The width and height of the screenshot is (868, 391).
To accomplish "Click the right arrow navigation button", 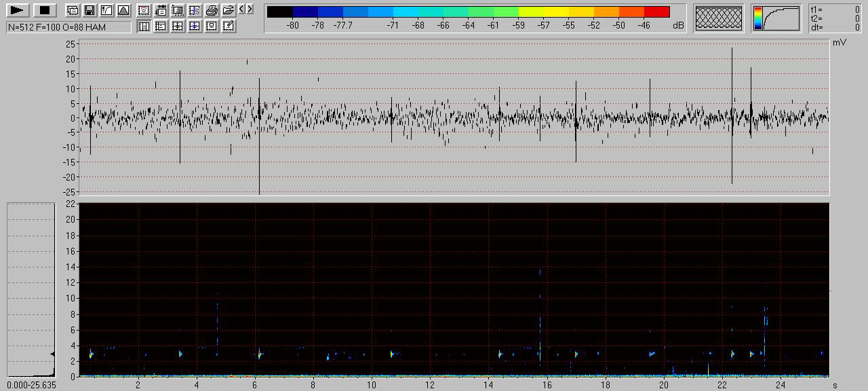I will (250, 10).
